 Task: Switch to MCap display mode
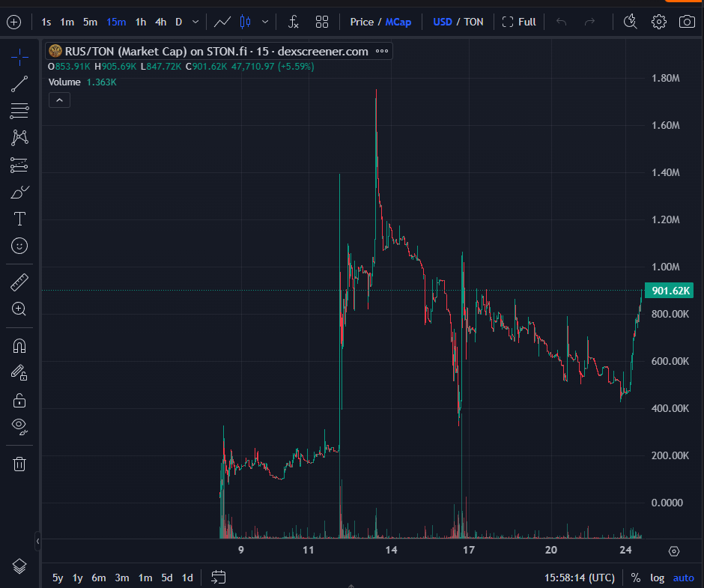pyautogui.click(x=398, y=22)
